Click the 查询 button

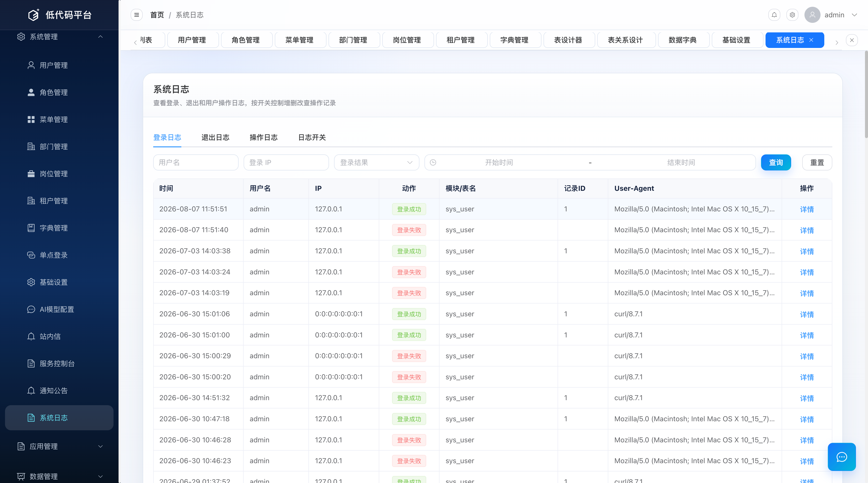click(776, 163)
